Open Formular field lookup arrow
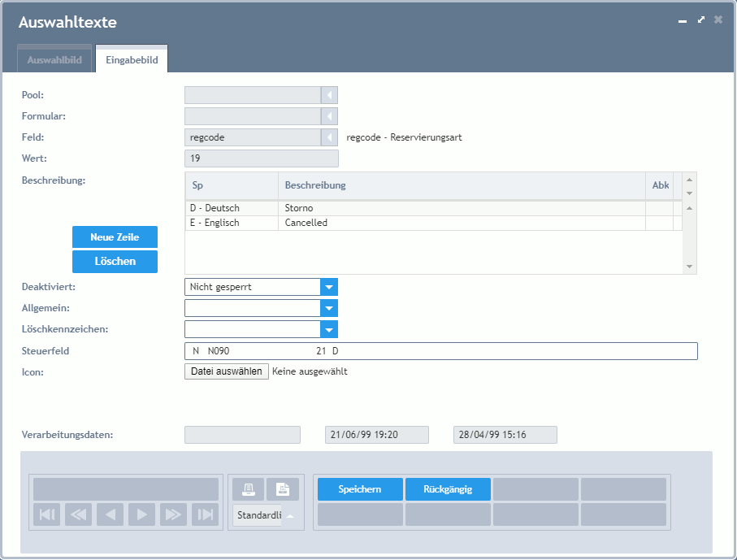737x560 pixels. point(329,116)
